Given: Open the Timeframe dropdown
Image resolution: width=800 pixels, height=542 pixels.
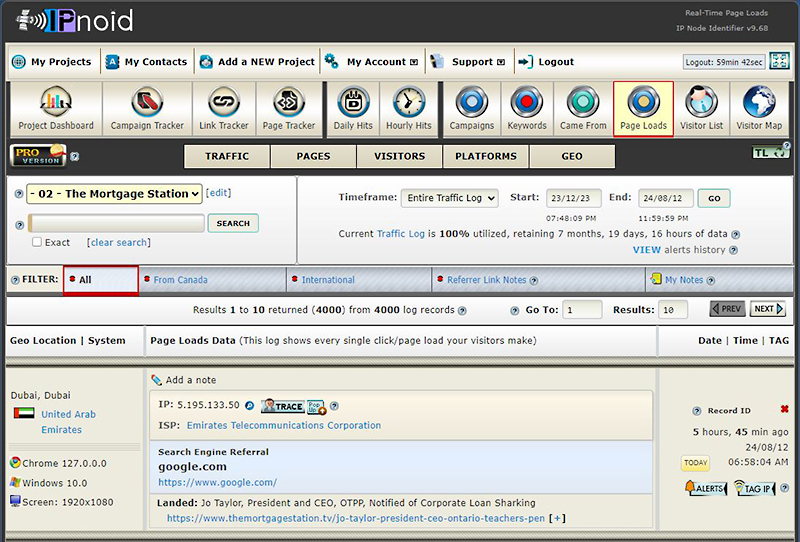Looking at the screenshot, I should point(449,198).
